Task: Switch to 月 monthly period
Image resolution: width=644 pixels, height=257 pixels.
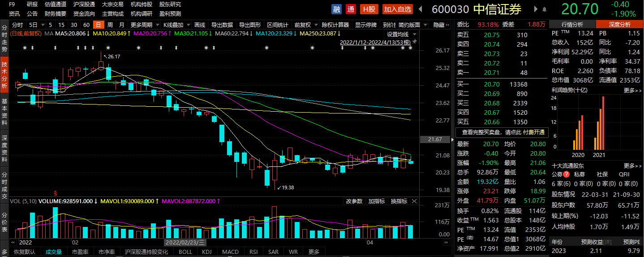Action: tap(122, 25)
